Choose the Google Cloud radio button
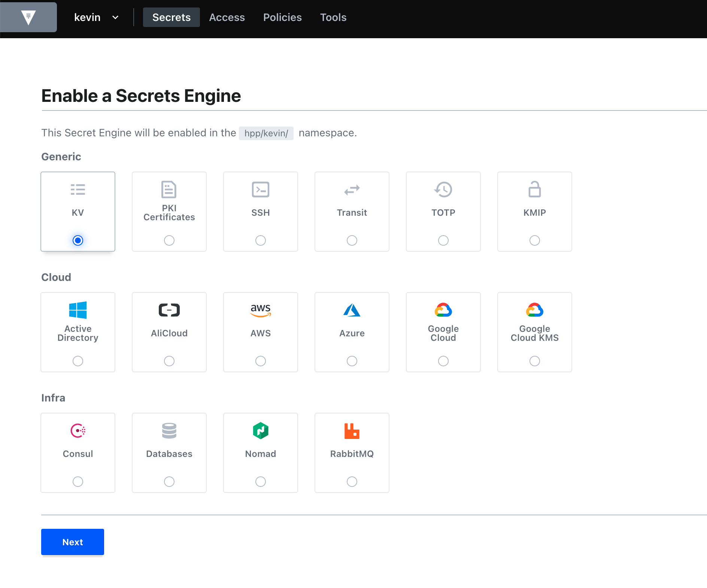This screenshot has width=707, height=588. pos(443,361)
